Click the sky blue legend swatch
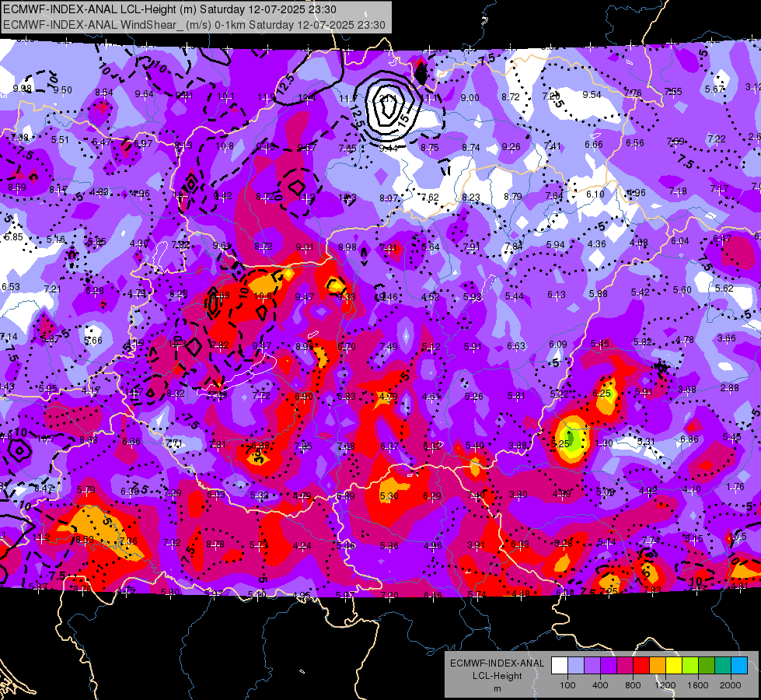Image resolution: width=761 pixels, height=700 pixels. (x=739, y=666)
